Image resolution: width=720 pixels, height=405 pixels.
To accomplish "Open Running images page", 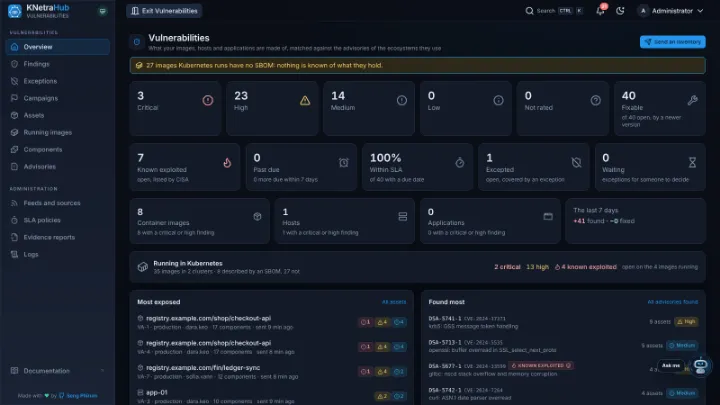I will point(57,132).
